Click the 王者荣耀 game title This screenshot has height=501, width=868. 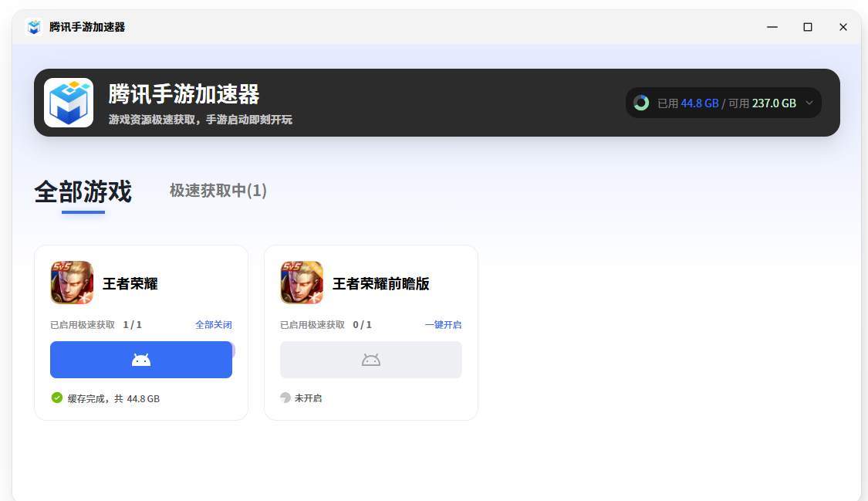pos(130,283)
